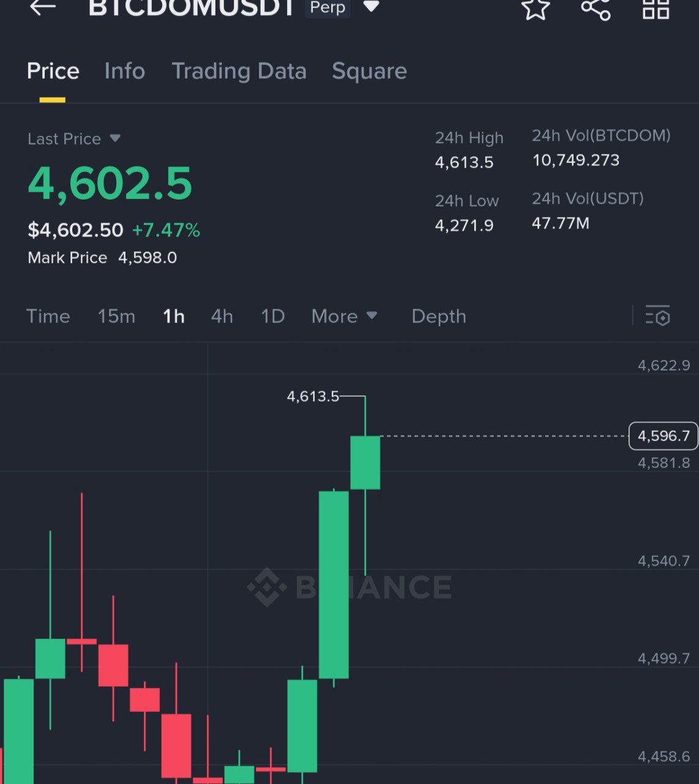Select the Time chart interval

coord(48,316)
